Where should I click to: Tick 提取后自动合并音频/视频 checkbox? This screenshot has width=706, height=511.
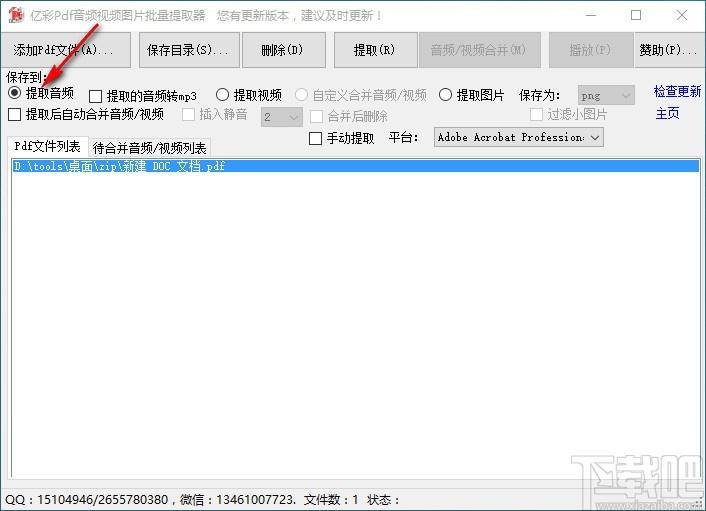click(14, 115)
